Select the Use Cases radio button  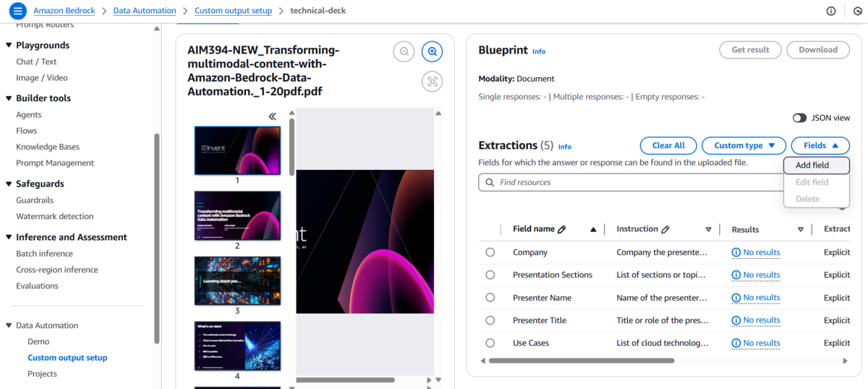tap(490, 343)
